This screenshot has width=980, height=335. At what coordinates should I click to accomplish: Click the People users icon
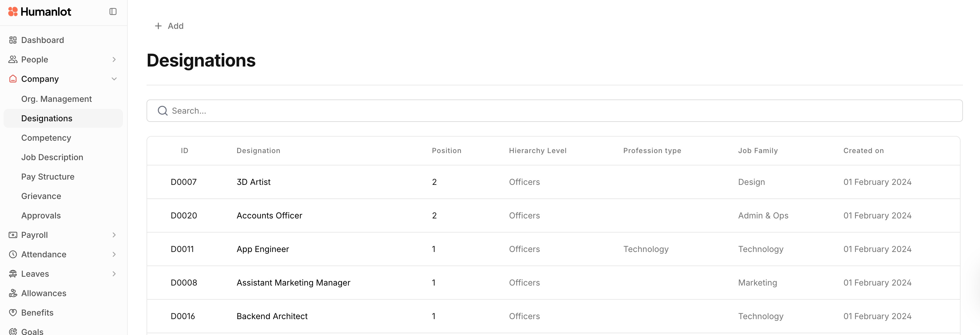pos(13,59)
